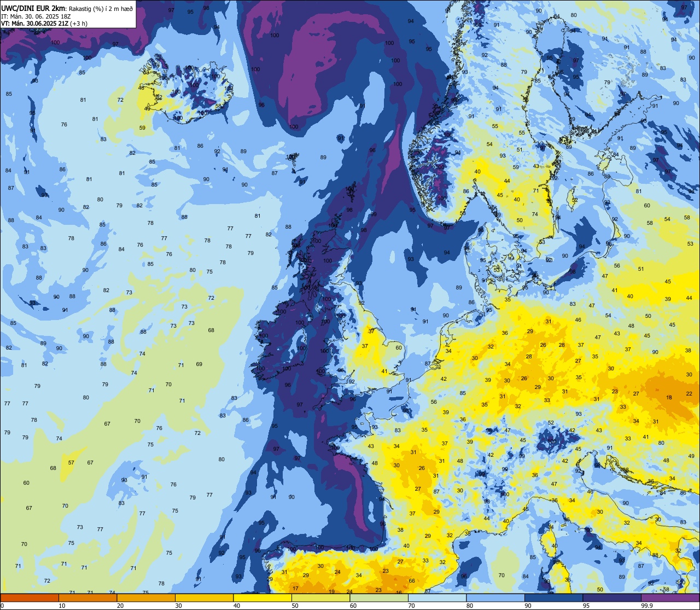Pick the purple above-99.9% legend swatch
Viewport: 700px width, 610px height.
(x=670, y=598)
